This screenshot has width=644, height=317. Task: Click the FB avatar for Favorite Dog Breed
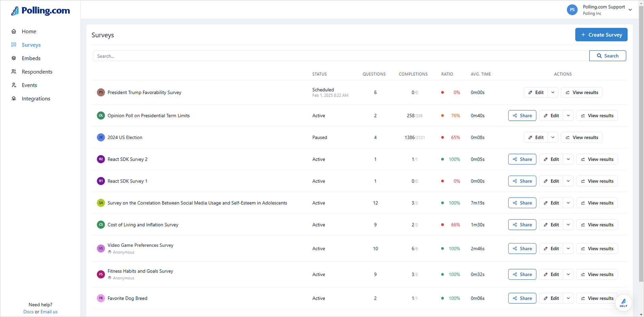pos(101,298)
